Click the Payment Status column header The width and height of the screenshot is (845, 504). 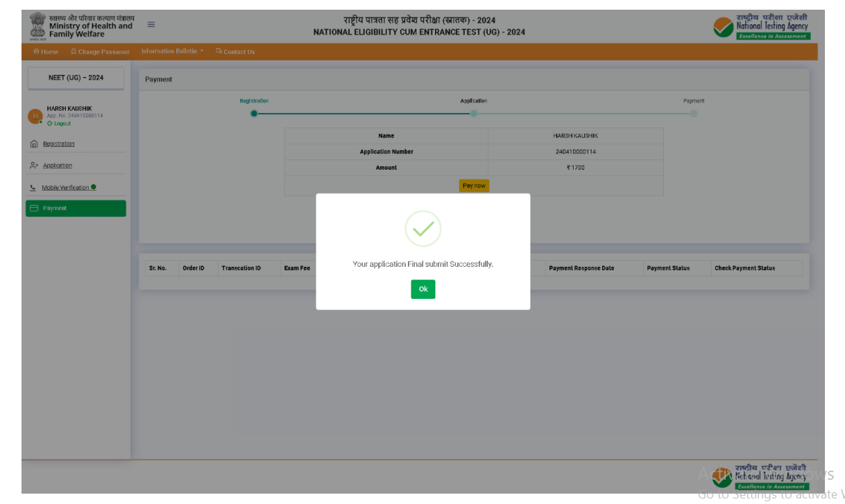pos(668,268)
